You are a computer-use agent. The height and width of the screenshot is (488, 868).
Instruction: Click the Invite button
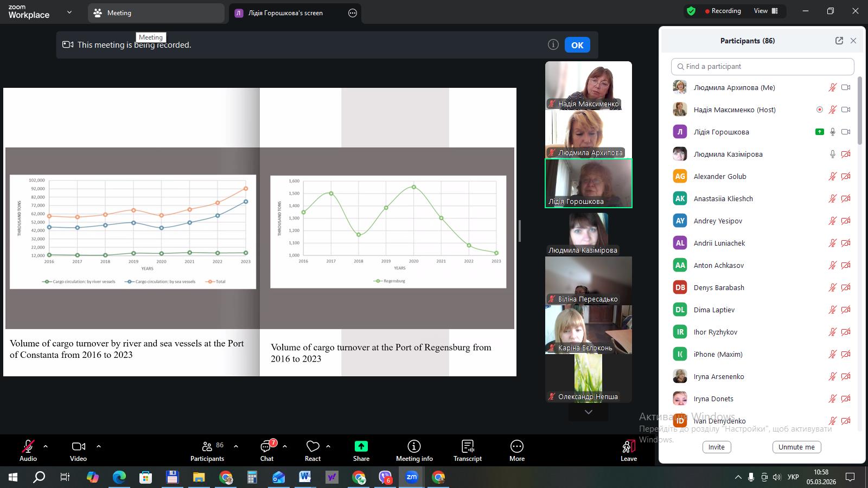click(x=716, y=447)
